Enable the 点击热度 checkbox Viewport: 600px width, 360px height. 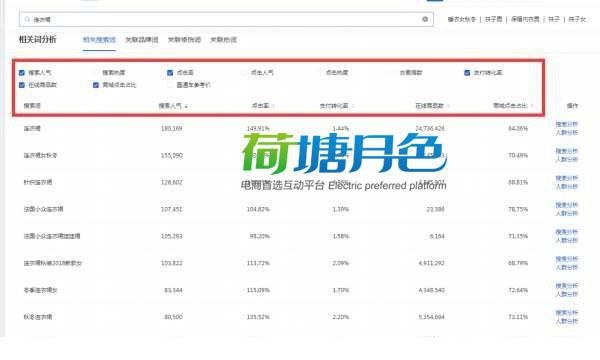coord(319,73)
